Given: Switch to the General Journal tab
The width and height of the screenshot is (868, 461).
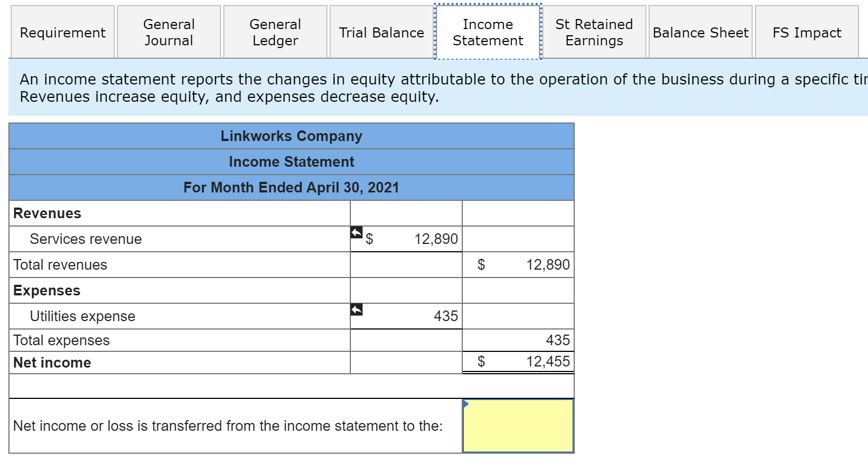Looking at the screenshot, I should 168,32.
